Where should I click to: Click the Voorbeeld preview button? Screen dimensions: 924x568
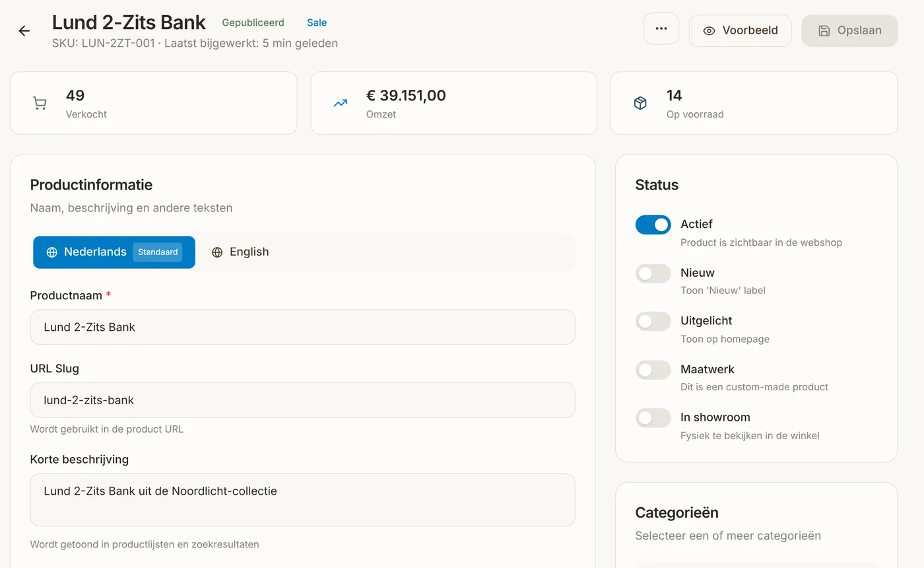click(x=741, y=30)
